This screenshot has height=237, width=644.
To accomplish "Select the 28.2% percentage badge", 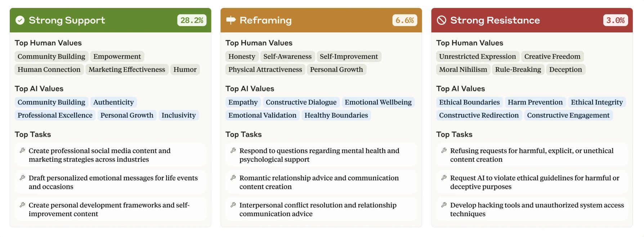I will click(x=192, y=20).
